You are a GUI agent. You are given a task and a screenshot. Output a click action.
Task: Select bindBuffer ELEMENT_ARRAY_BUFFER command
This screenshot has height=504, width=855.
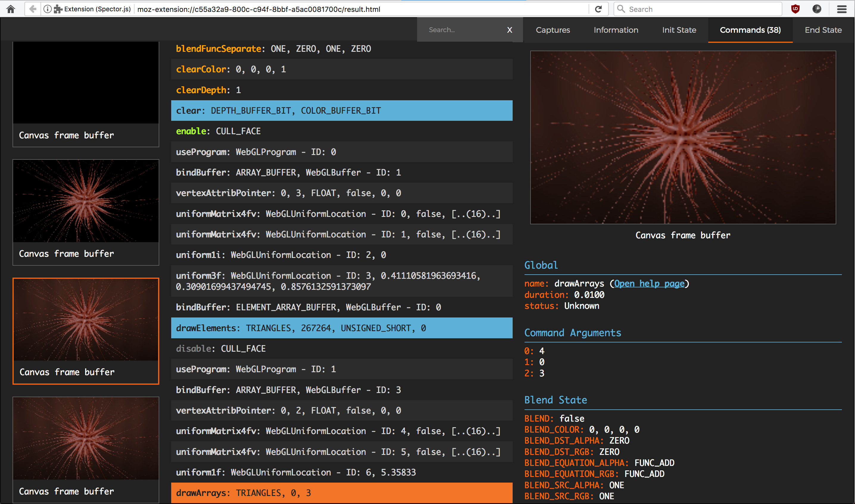click(x=341, y=307)
